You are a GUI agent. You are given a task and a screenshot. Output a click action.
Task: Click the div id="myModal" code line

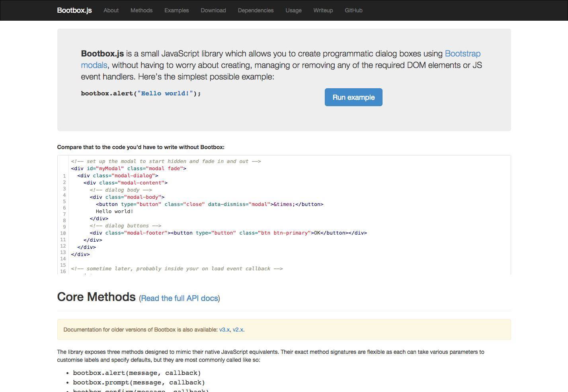point(129,169)
